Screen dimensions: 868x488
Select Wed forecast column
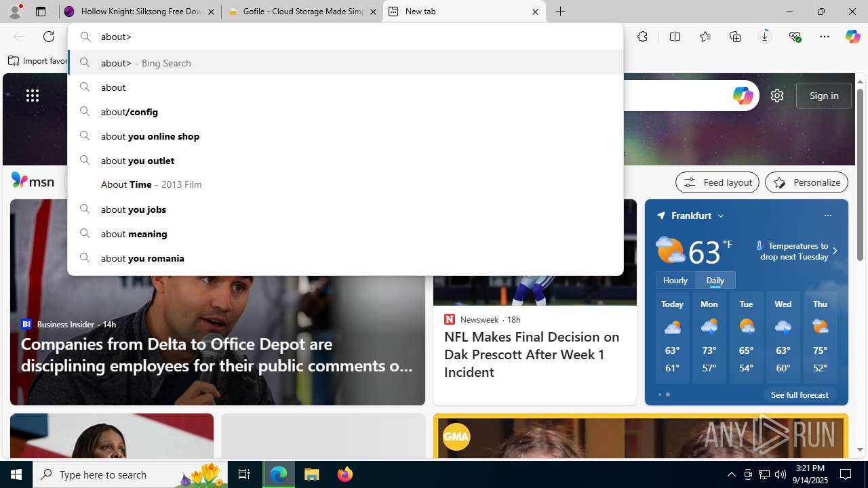(x=783, y=337)
